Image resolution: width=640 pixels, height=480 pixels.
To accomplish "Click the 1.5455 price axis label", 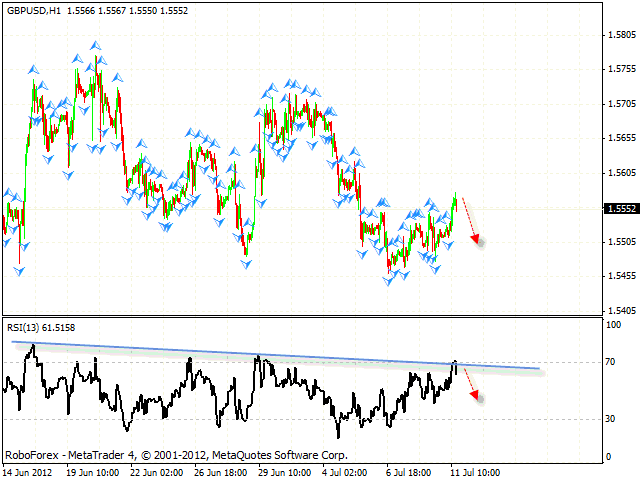I will 619,276.
